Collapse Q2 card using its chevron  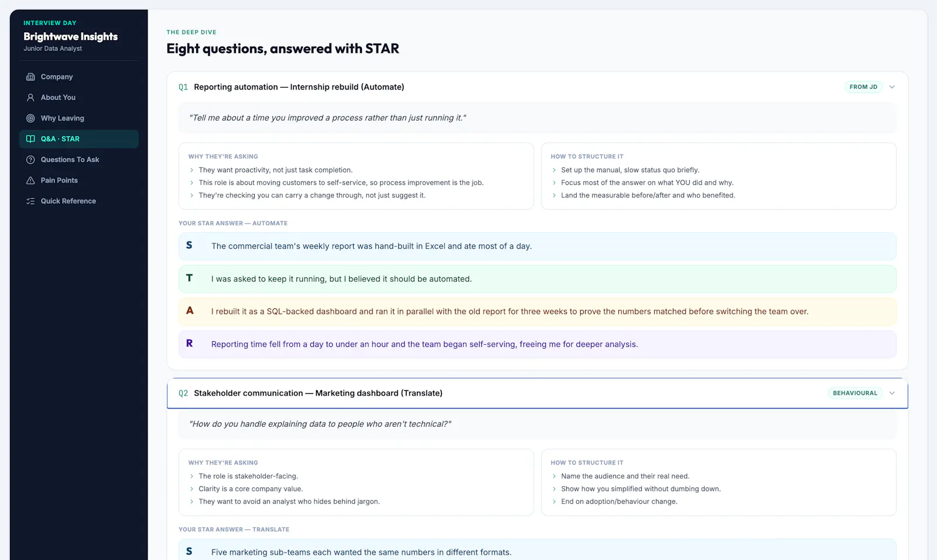pyautogui.click(x=892, y=393)
